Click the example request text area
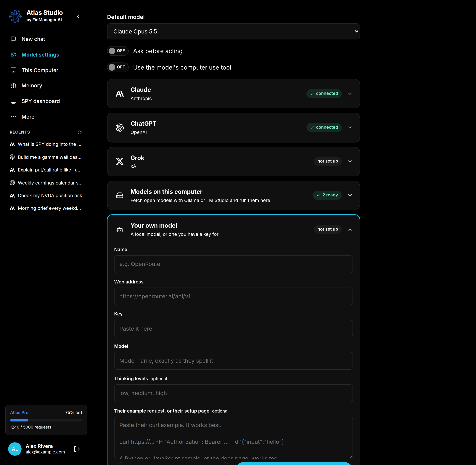This screenshot has height=465, width=476. click(233, 438)
